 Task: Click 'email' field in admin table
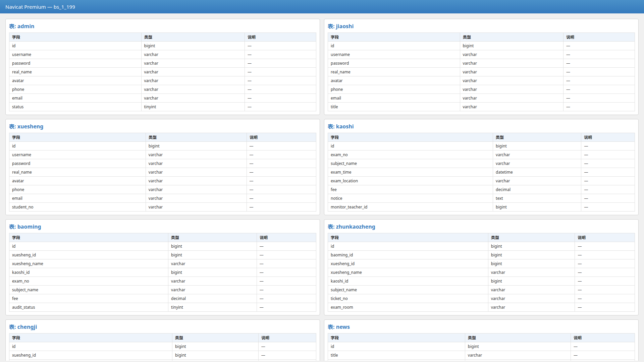pyautogui.click(x=17, y=98)
